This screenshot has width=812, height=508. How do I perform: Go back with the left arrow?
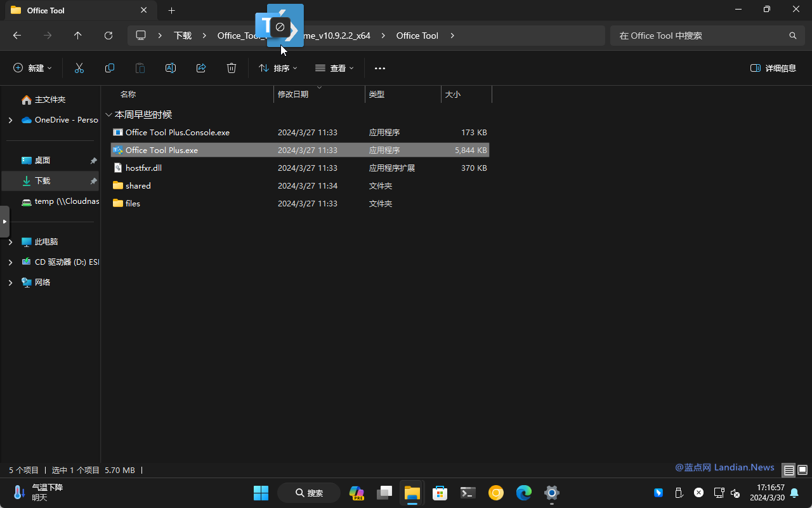coord(17,36)
